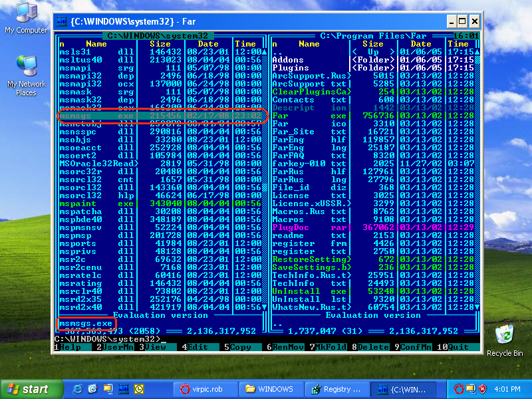Screen dimensions: 532x399
Task: Click 5 Copy key bar item
Action: click(243, 347)
